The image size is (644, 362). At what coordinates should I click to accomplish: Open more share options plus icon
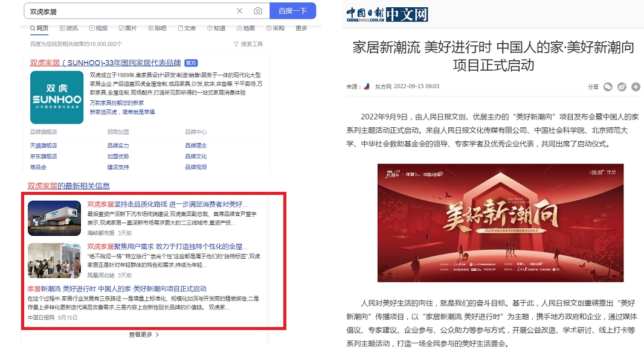[x=636, y=86]
